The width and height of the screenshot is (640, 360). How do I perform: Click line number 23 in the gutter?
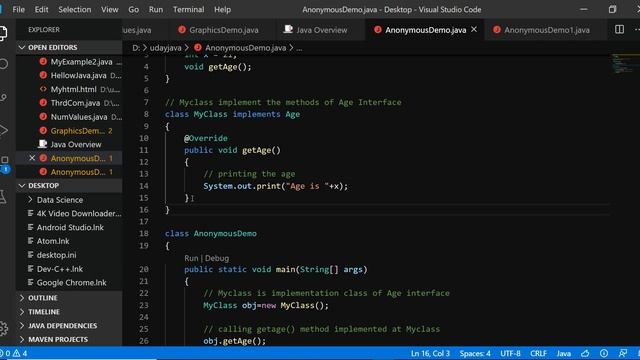click(x=144, y=305)
